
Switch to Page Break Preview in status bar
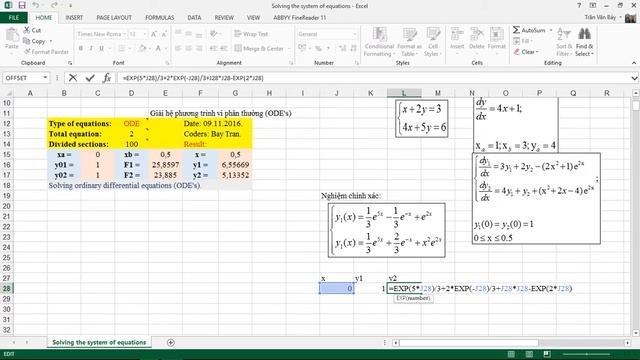tap(547, 354)
